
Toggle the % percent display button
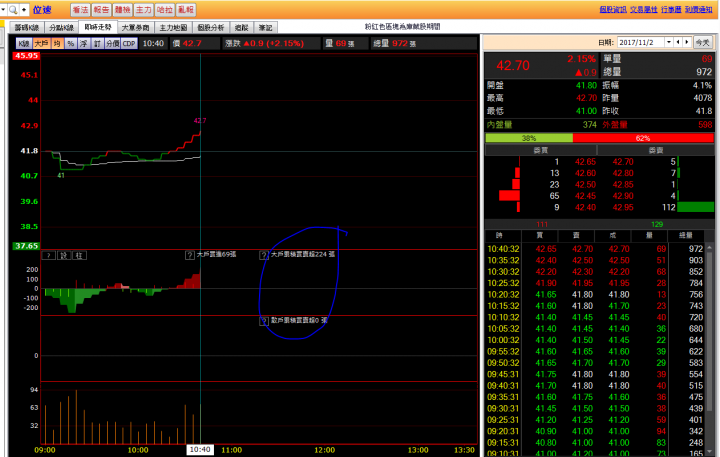point(70,44)
